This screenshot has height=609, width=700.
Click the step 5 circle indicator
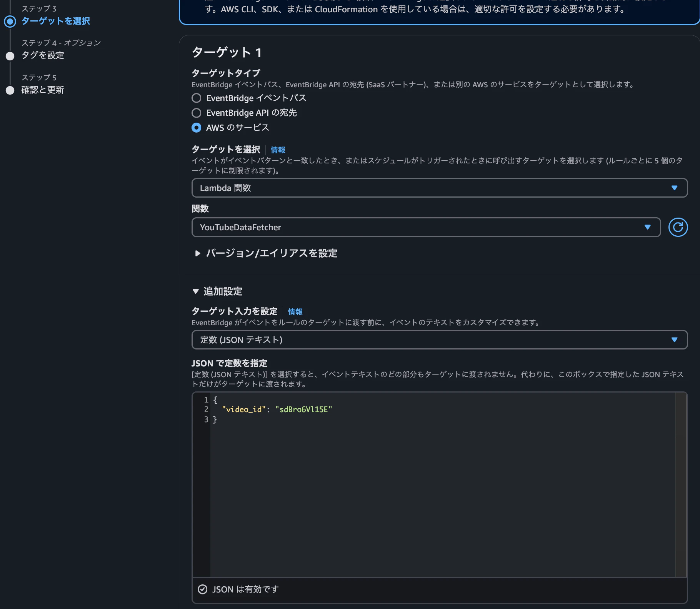coord(10,90)
